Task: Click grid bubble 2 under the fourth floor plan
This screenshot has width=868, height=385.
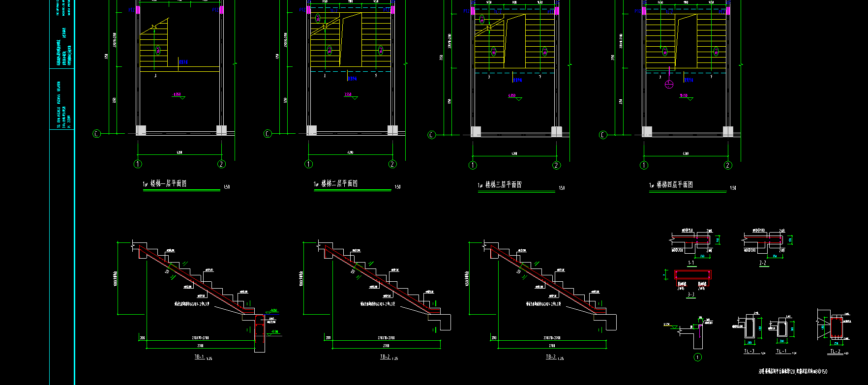Action: click(728, 165)
